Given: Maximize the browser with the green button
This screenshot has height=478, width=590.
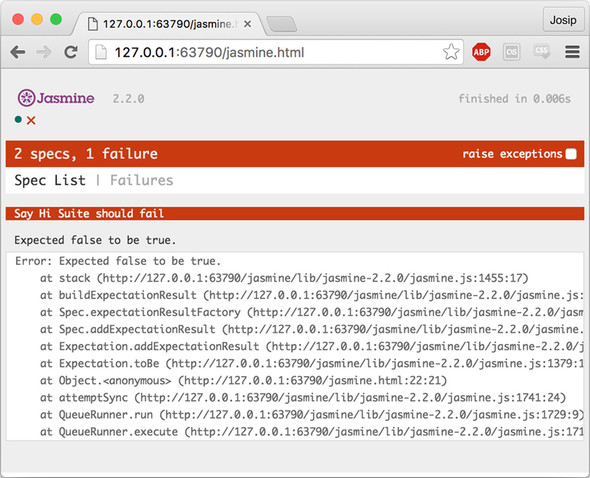Looking at the screenshot, I should pos(56,19).
